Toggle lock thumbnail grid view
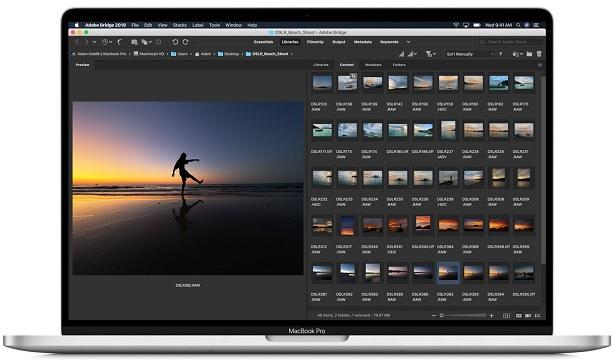The image size is (615, 361). (506, 315)
